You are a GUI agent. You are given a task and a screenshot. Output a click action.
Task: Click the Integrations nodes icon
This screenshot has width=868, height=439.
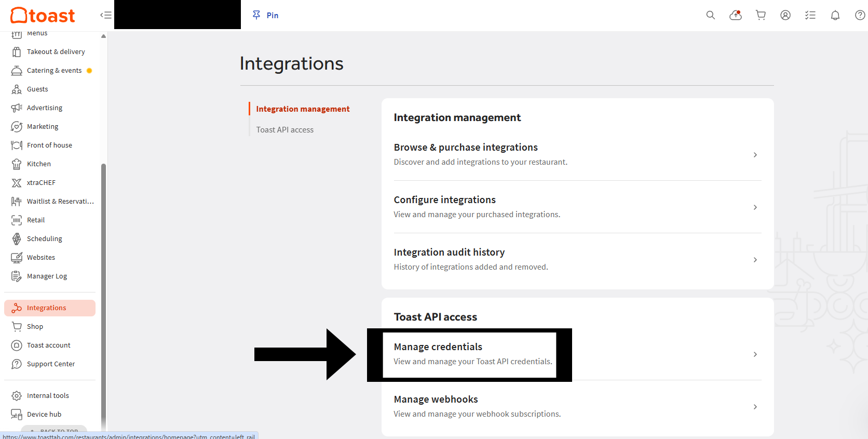coord(17,308)
